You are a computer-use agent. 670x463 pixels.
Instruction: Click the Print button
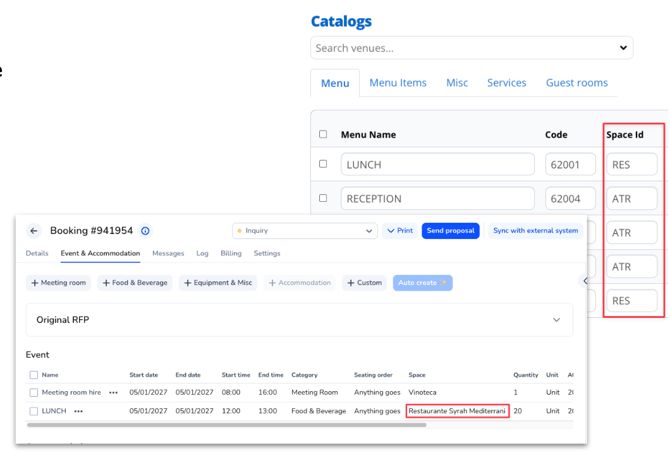coord(400,231)
